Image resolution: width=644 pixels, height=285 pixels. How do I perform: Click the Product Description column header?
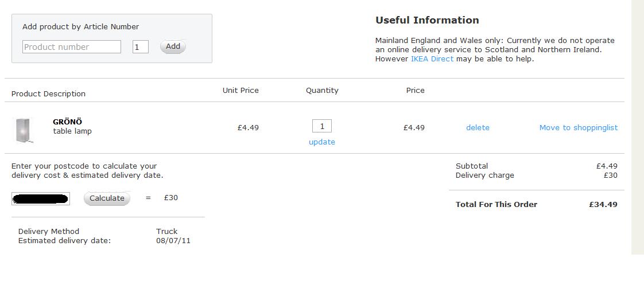pyautogui.click(x=48, y=94)
